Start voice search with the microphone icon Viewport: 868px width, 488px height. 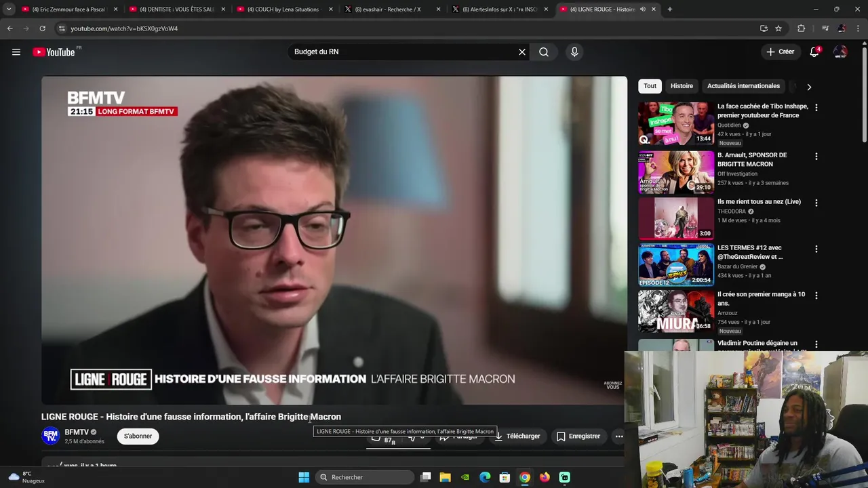click(x=574, y=52)
